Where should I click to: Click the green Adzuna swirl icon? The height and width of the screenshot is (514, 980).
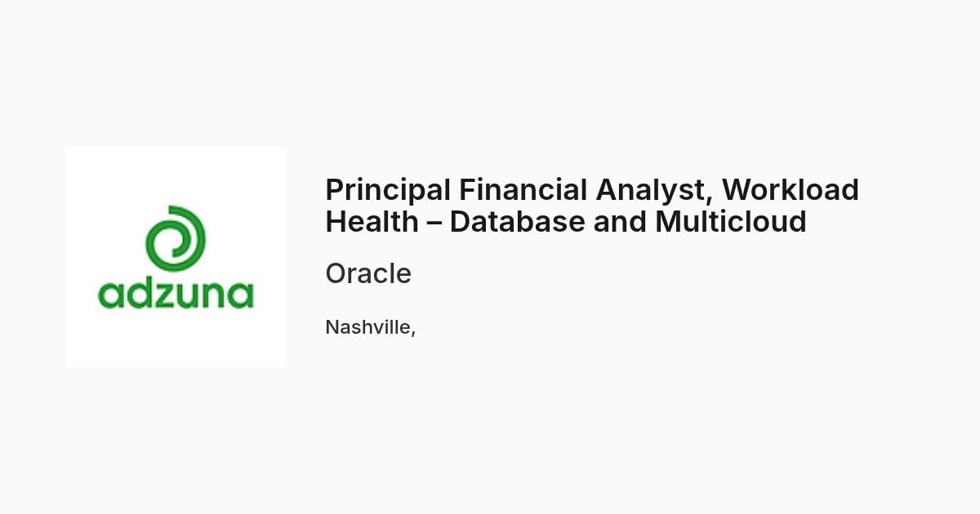click(175, 238)
